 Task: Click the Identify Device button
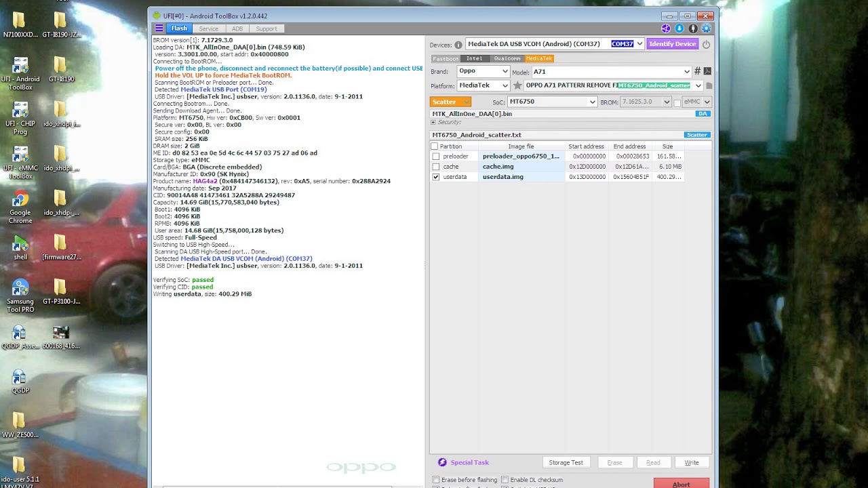click(x=672, y=44)
